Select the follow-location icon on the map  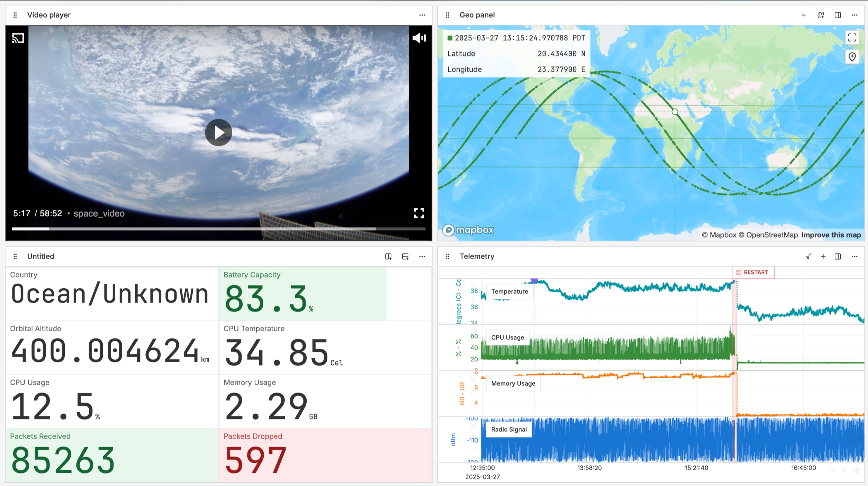[852, 57]
